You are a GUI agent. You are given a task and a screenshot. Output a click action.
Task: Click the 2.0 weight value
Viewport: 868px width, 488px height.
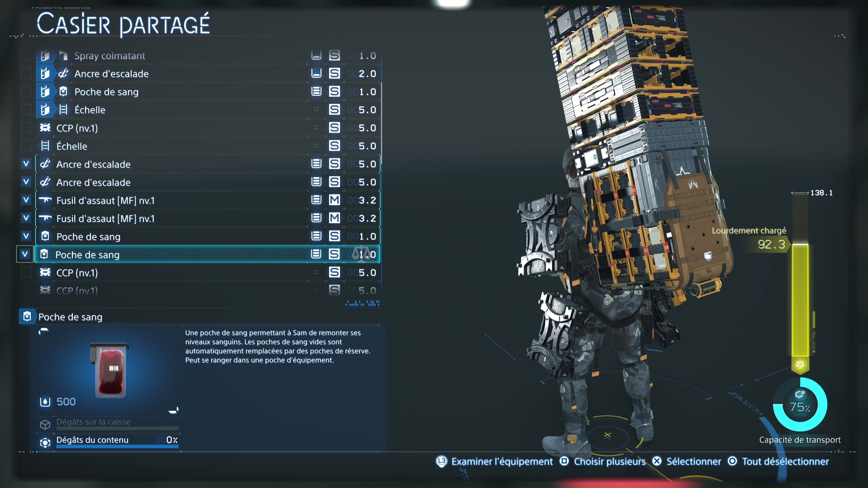click(x=367, y=74)
